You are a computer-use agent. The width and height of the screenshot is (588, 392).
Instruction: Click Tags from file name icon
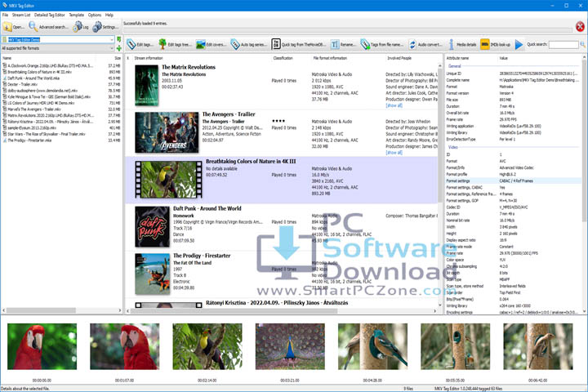pos(365,44)
